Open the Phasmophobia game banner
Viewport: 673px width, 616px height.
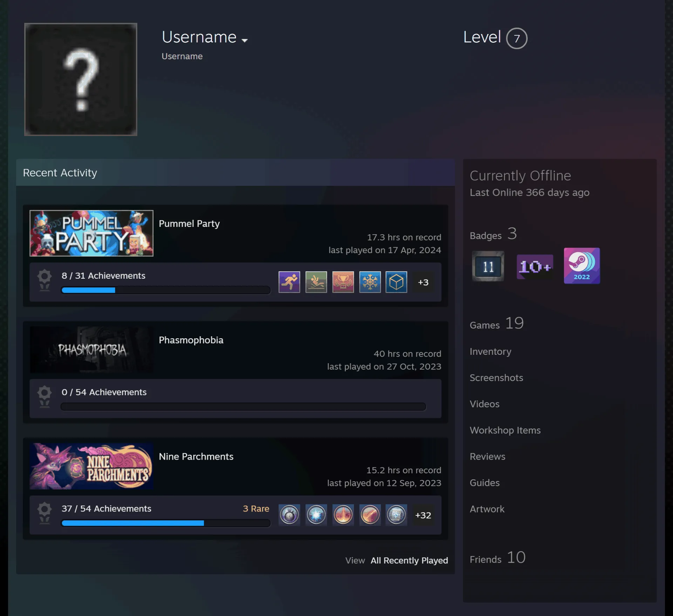click(91, 350)
